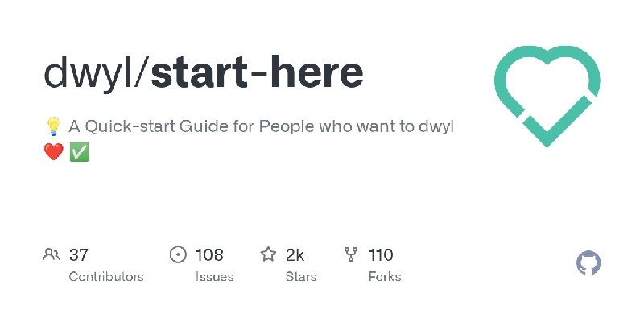This screenshot has height=322, width=644.
Task: Select the 37 contributors count
Action: (x=78, y=255)
